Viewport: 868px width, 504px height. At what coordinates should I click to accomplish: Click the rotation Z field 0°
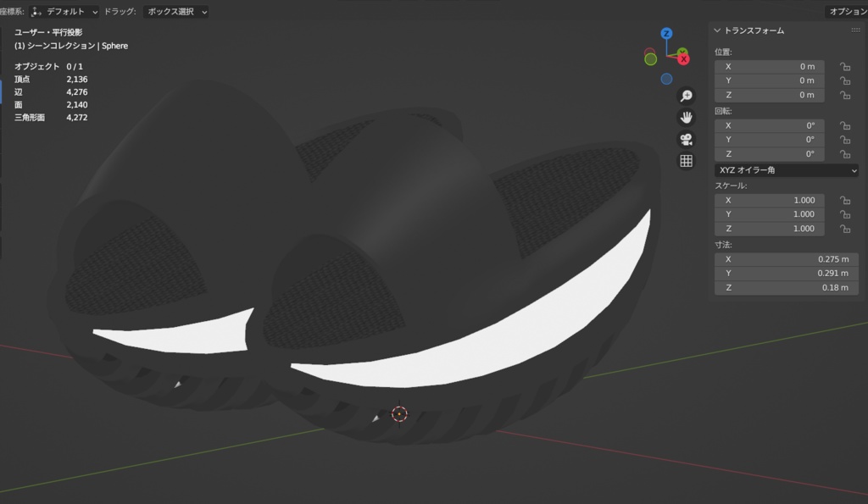(x=770, y=154)
